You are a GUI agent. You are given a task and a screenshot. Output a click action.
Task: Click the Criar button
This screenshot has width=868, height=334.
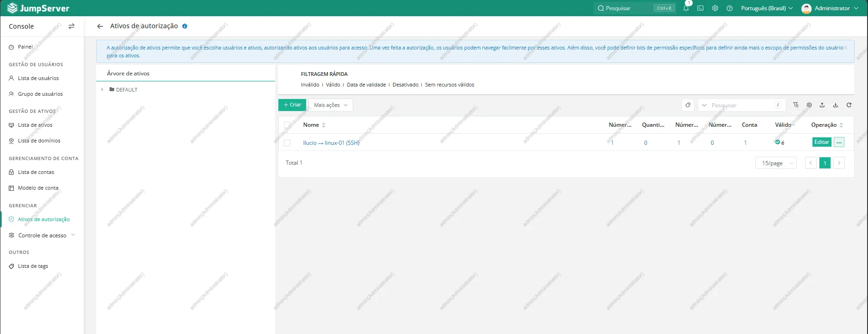click(x=292, y=105)
